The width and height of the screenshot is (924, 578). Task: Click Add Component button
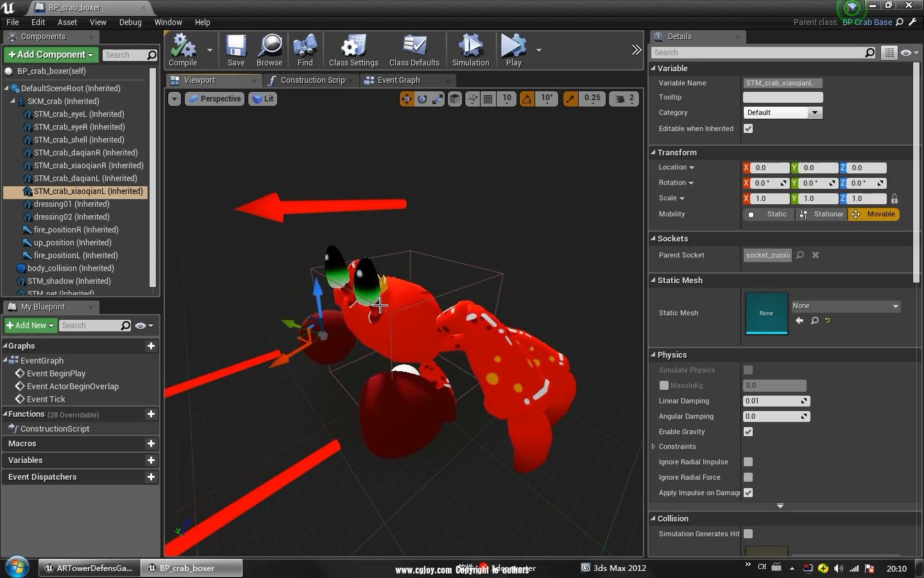tap(51, 55)
